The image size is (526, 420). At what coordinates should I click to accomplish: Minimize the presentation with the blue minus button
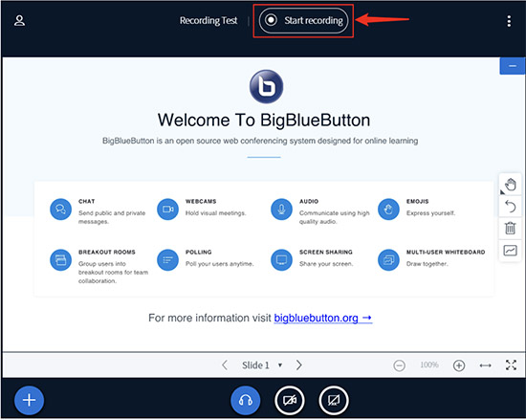(513, 66)
